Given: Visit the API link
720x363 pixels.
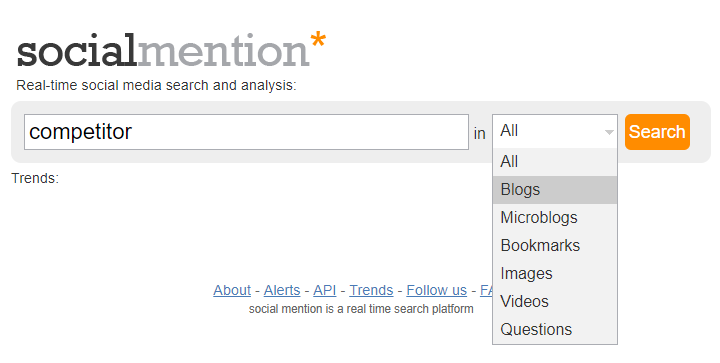Looking at the screenshot, I should click(325, 290).
